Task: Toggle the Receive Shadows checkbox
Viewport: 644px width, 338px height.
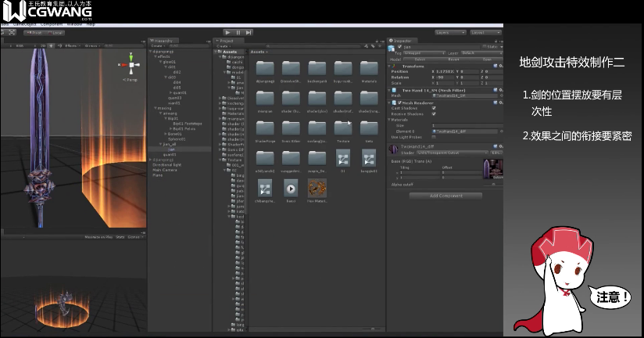Action: 433,113
